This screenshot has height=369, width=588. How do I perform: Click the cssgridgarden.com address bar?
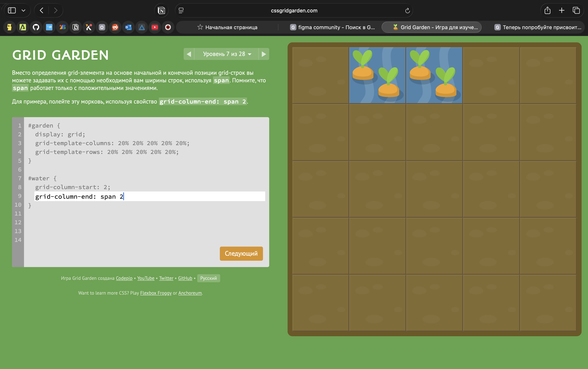294,10
